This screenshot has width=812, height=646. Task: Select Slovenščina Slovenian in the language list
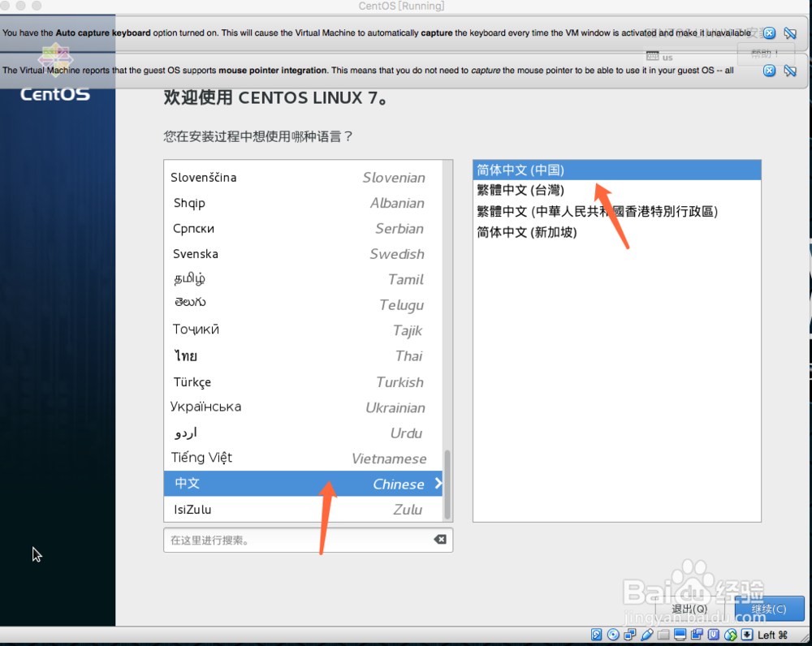pyautogui.click(x=303, y=178)
